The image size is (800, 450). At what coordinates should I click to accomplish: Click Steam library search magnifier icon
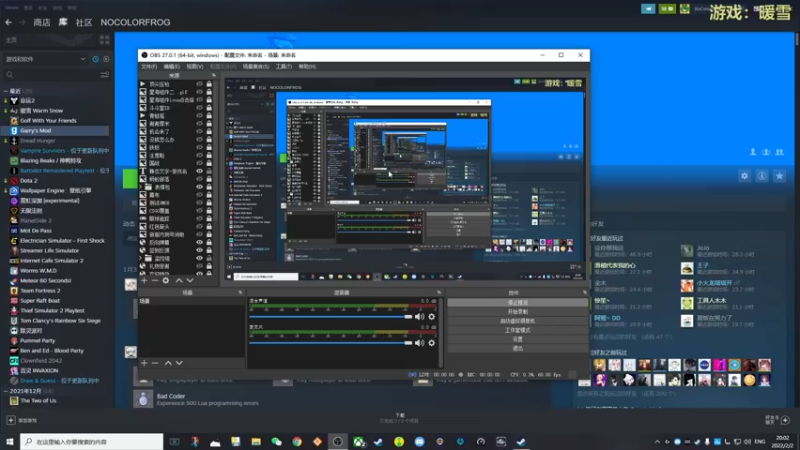click(10, 75)
